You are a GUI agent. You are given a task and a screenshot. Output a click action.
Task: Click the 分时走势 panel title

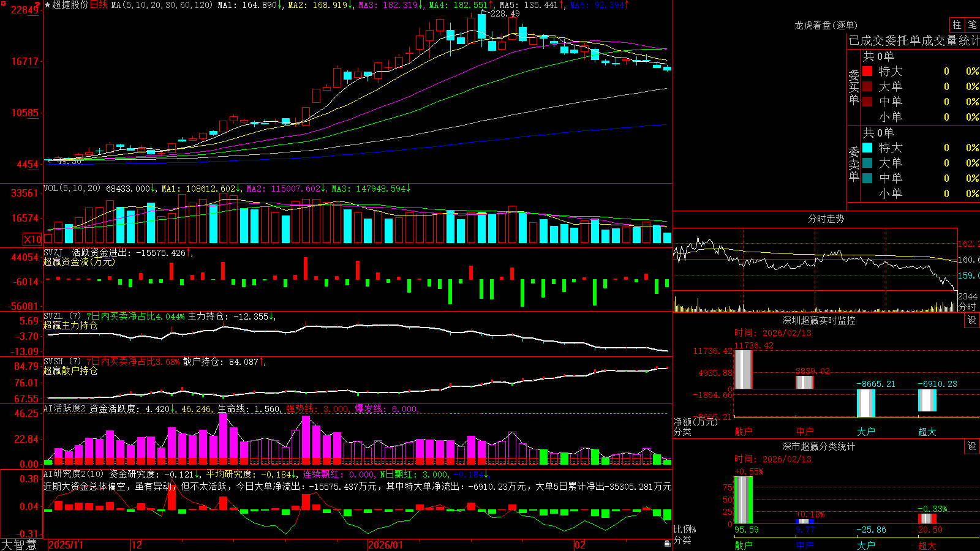click(x=826, y=219)
